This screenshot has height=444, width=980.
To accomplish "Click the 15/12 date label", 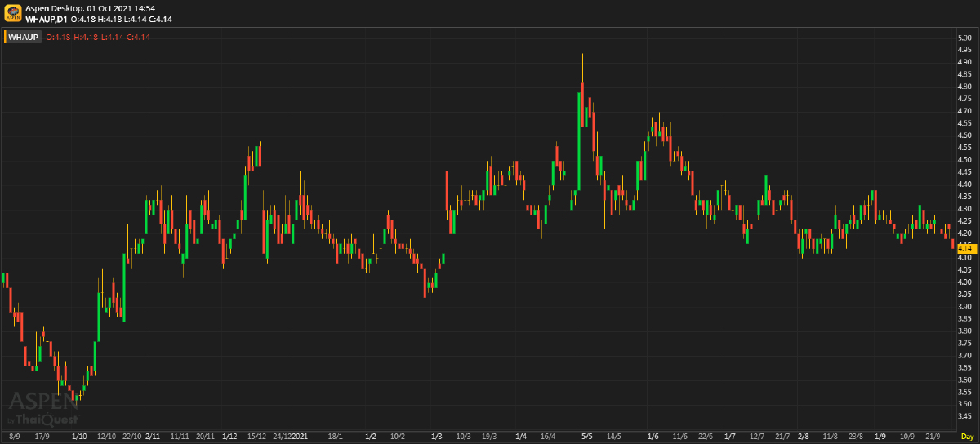I will pos(257,437).
